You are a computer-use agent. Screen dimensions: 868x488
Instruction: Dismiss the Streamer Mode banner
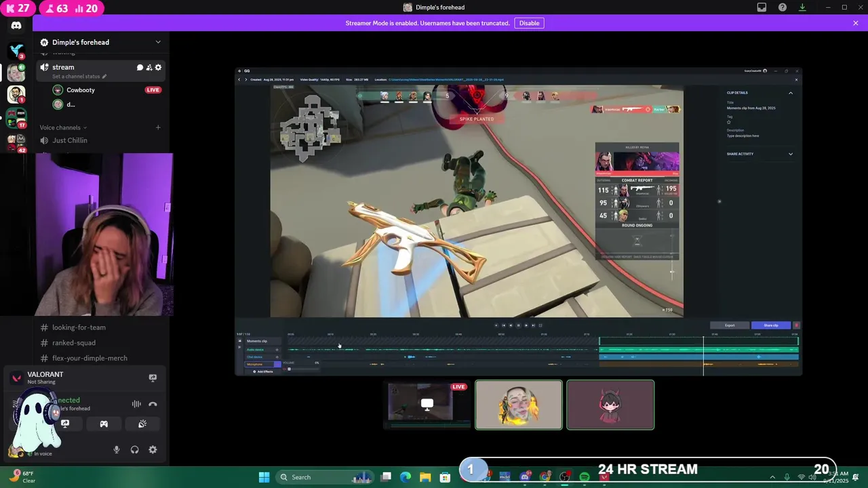click(856, 23)
